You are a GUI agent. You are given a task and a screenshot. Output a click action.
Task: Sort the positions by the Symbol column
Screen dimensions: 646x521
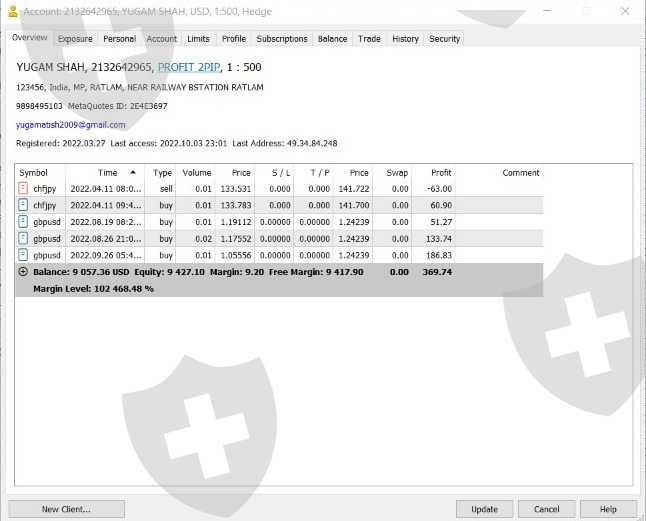pos(34,173)
